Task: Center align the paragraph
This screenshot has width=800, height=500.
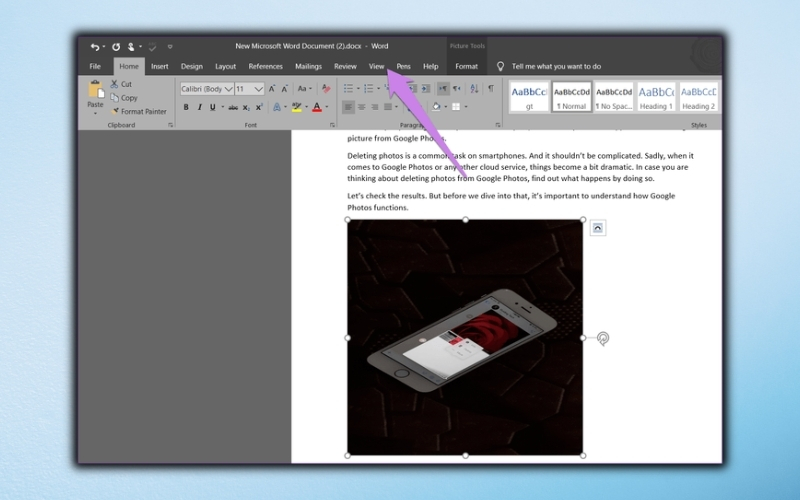Action: point(361,107)
